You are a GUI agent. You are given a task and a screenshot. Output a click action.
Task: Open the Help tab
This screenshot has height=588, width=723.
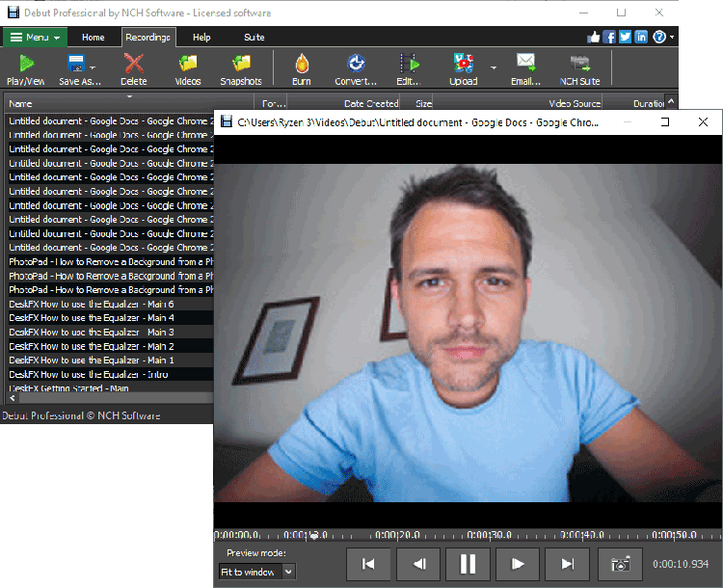pos(201,38)
